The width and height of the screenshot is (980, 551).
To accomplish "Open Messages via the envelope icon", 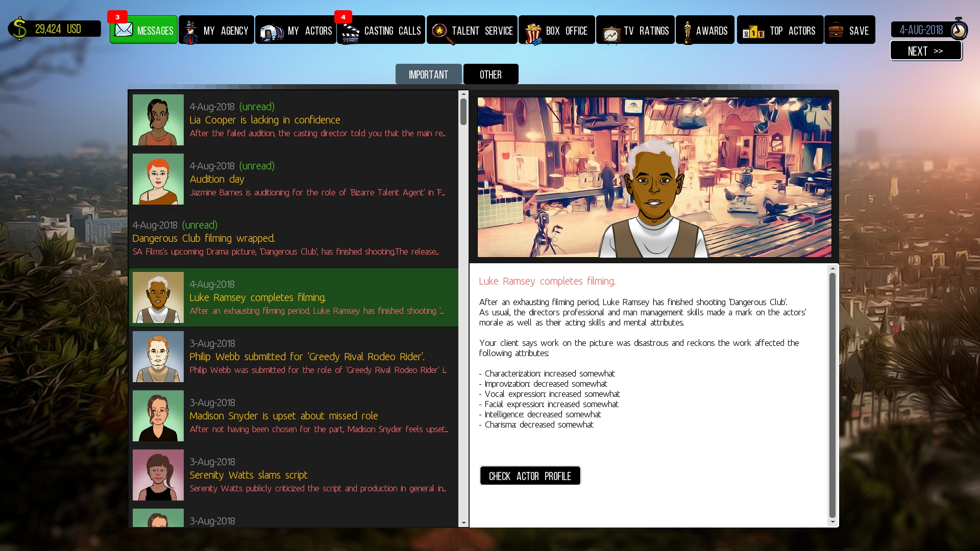I will (x=124, y=30).
